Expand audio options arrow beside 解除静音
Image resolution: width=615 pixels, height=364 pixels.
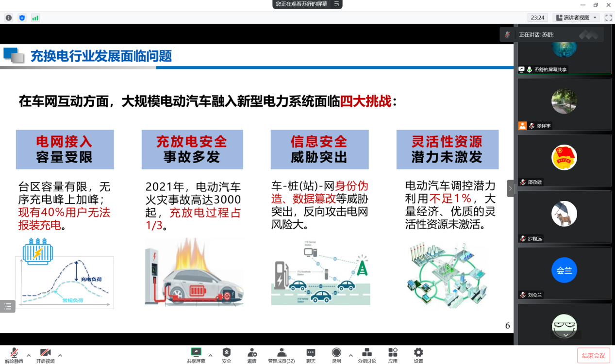[x=29, y=355]
